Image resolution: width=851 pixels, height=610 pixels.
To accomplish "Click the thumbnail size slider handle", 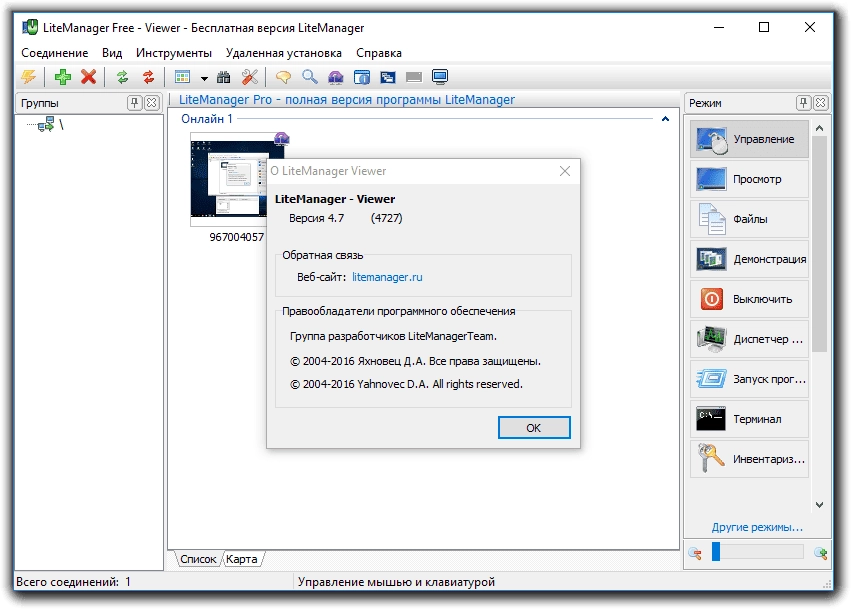I will [716, 551].
